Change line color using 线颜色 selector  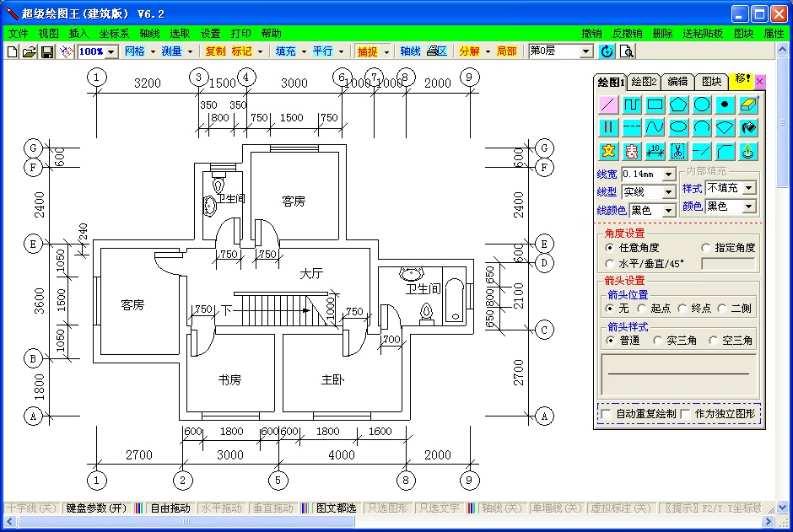[x=670, y=210]
